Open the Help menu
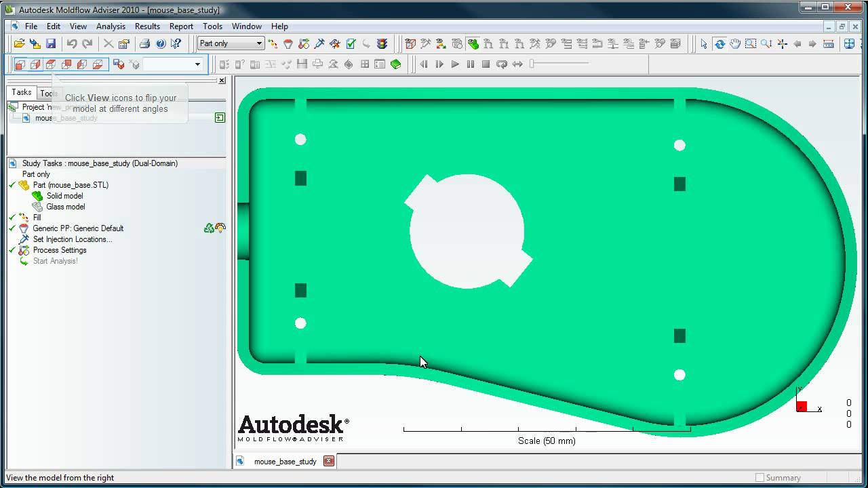This screenshot has width=868, height=488. click(279, 26)
